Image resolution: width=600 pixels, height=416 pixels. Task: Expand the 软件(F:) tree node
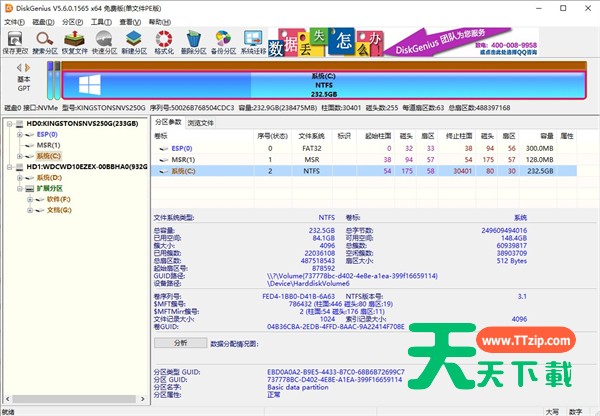pos(29,199)
